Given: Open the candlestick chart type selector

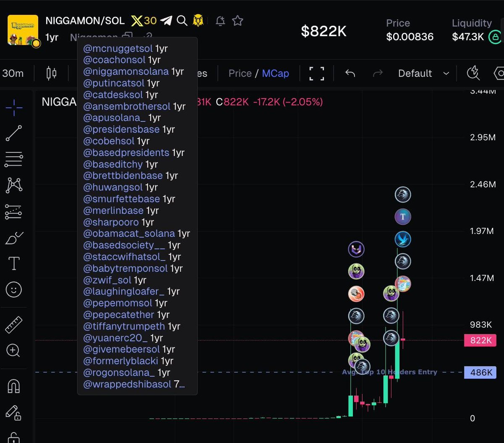Looking at the screenshot, I should tap(51, 73).
